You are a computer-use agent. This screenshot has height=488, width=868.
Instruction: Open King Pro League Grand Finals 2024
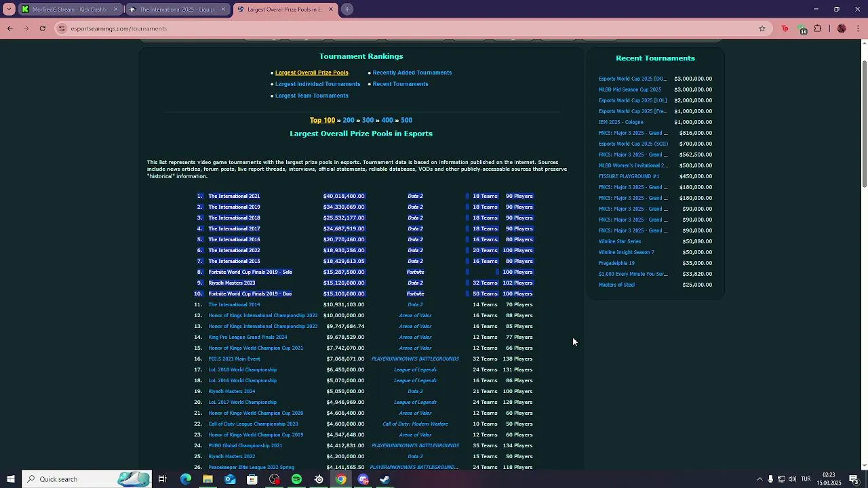coord(248,337)
